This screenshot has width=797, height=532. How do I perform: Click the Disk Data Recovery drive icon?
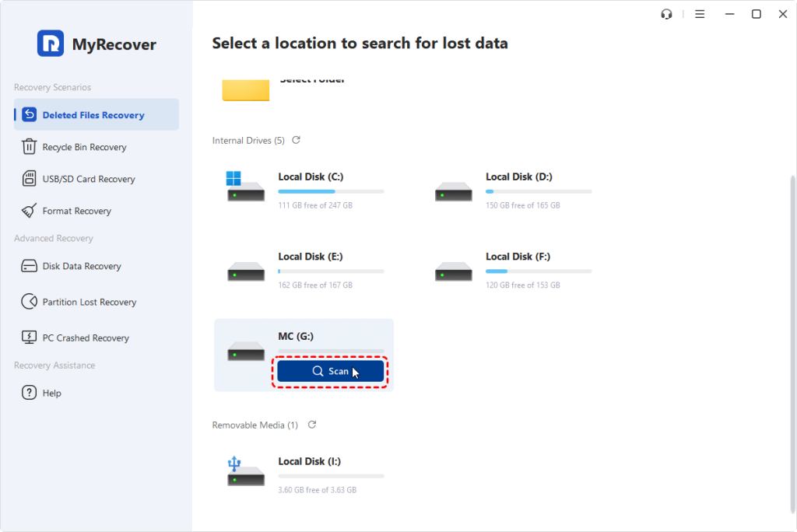click(29, 266)
